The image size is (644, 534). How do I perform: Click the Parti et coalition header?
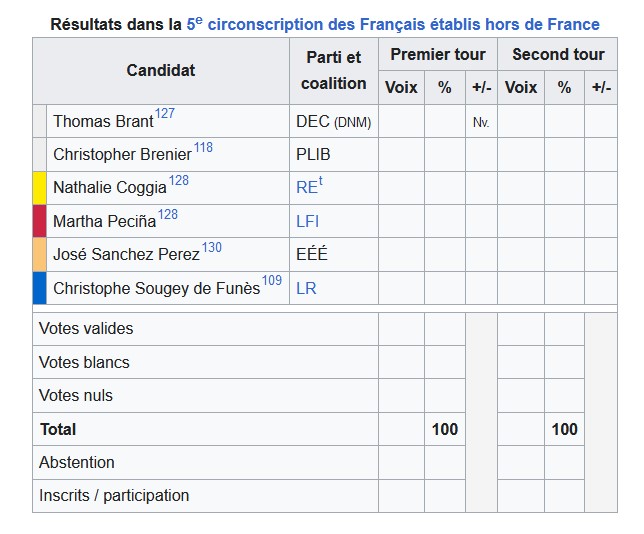(334, 71)
